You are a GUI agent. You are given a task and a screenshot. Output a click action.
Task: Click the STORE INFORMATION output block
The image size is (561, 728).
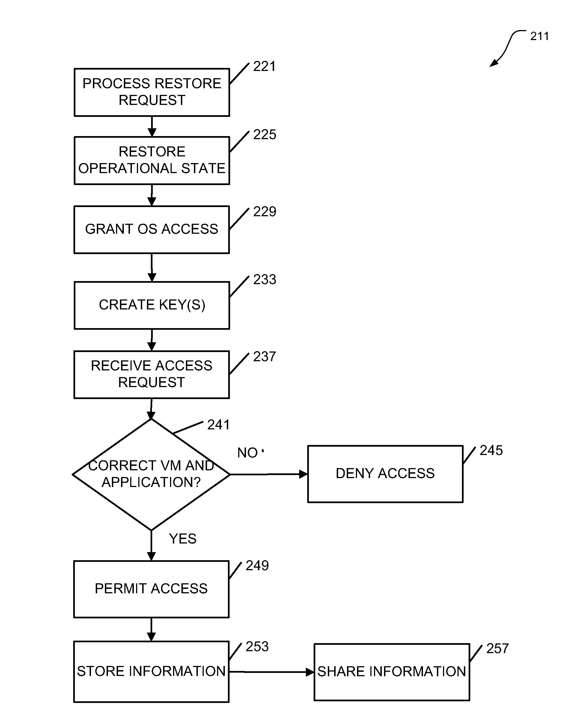(139, 664)
